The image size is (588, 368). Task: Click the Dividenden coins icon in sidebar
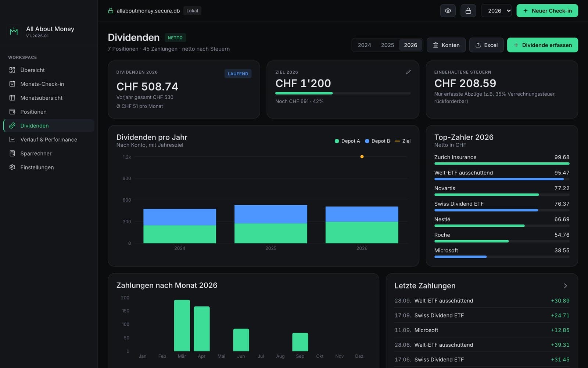12,125
